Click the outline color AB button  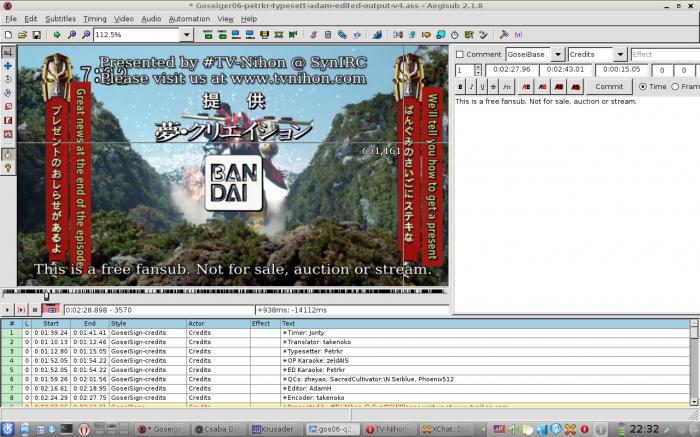559,87
